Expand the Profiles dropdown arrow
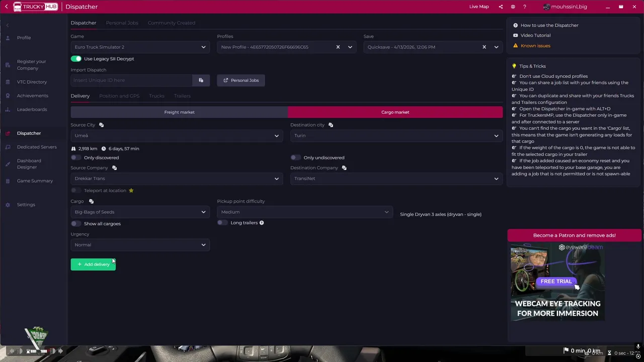 pos(350,47)
